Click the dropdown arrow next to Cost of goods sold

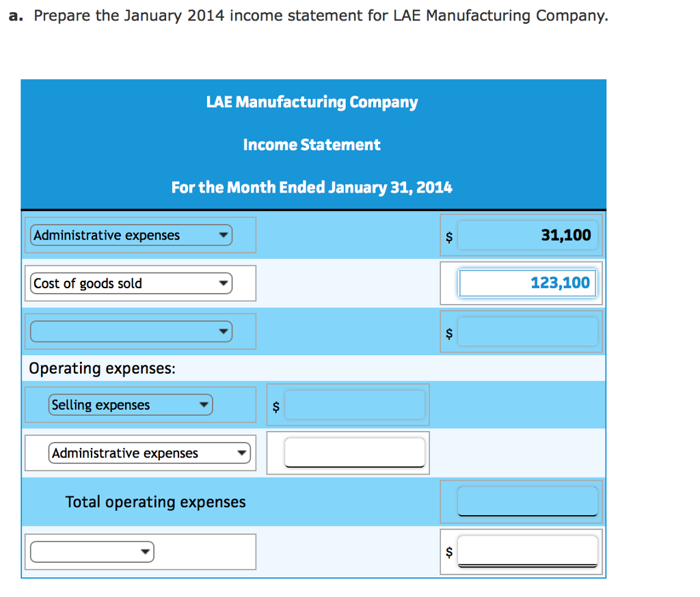(223, 282)
